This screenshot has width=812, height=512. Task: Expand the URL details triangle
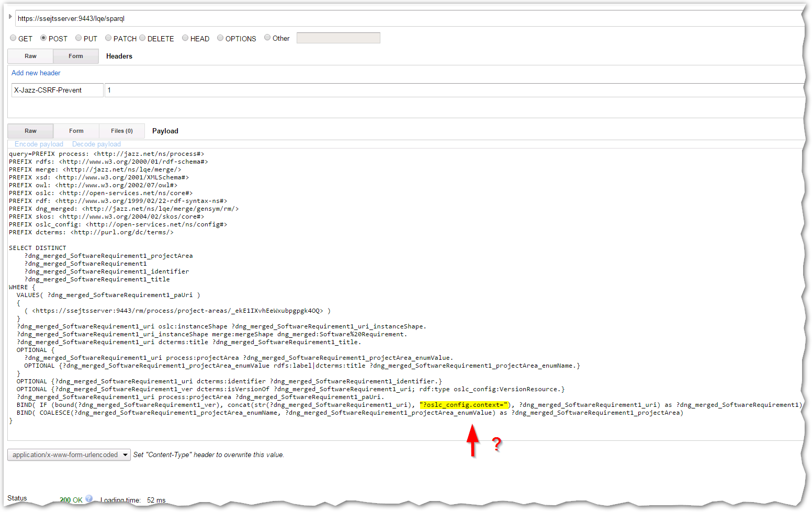tap(10, 17)
